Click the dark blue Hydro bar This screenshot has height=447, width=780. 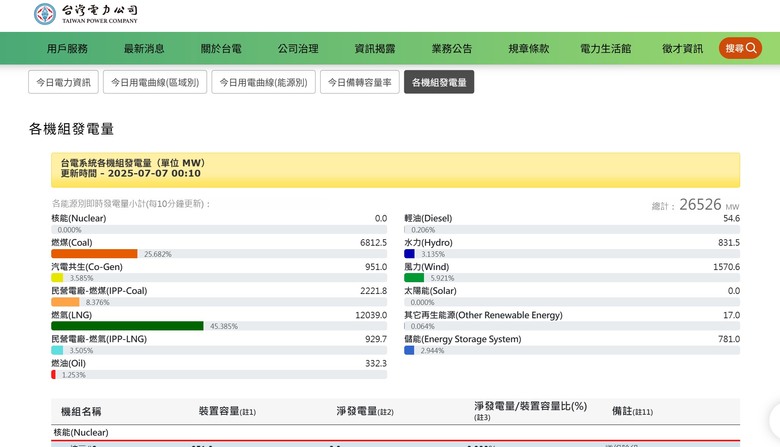tap(409, 254)
